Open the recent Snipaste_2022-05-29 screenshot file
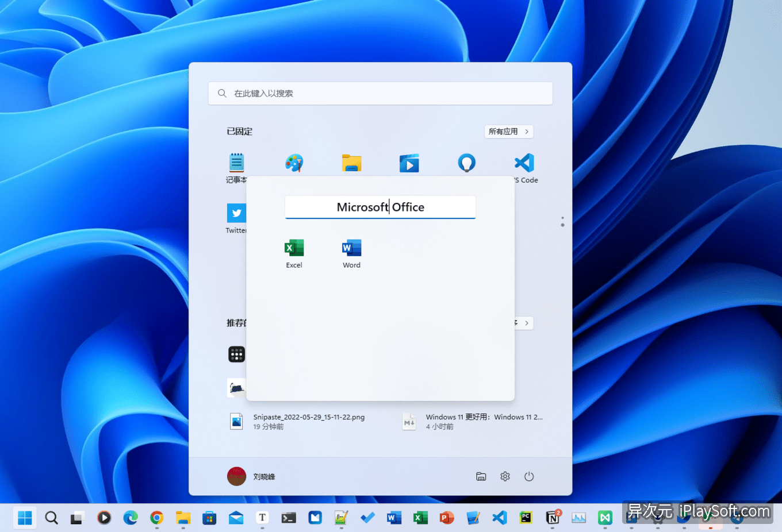Screen dimensions: 782x532 (x=309, y=421)
